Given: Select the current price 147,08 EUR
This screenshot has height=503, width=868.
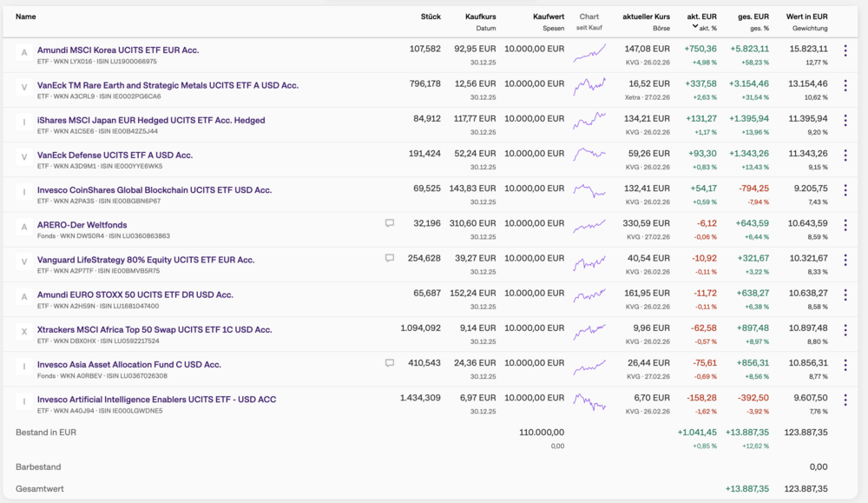Looking at the screenshot, I should pyautogui.click(x=648, y=49).
